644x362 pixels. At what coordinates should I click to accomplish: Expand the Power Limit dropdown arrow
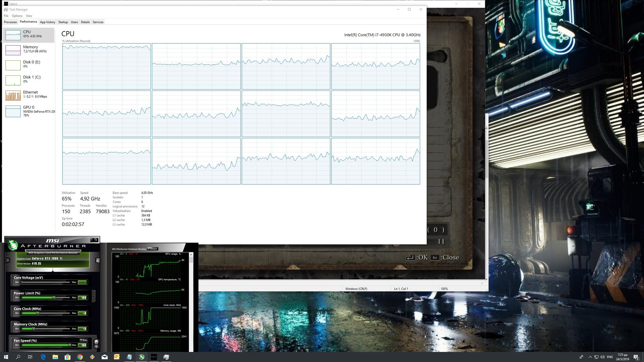click(93, 296)
